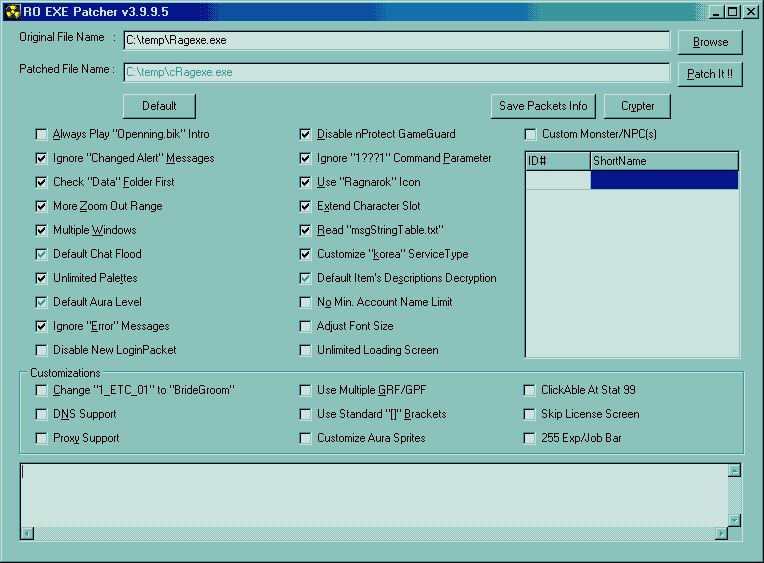Enable Custom Monster/NPC(s) checkbox
764x563 pixels.
pos(530,134)
